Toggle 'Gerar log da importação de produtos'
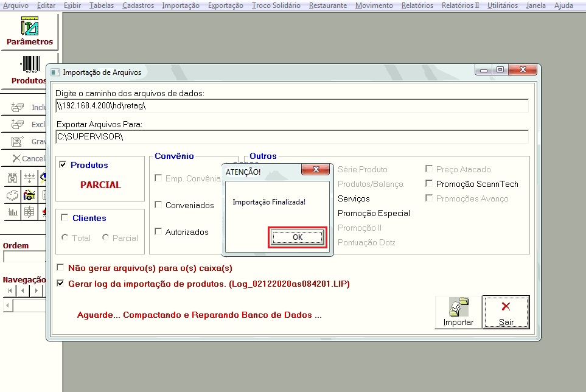The image size is (586, 392). coord(60,284)
